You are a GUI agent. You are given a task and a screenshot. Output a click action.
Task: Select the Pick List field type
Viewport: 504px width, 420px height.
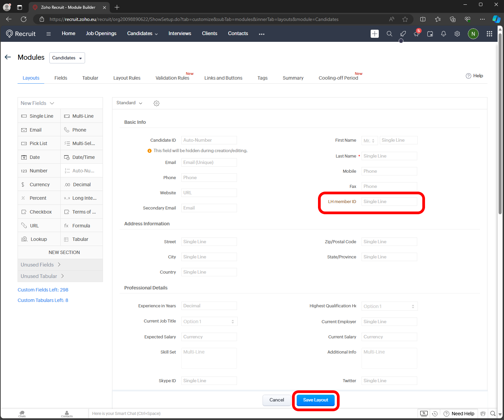point(39,143)
